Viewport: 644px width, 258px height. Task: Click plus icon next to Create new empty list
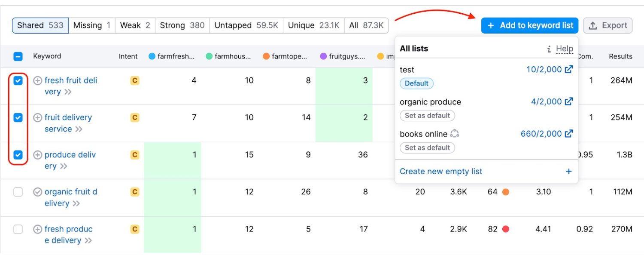568,172
